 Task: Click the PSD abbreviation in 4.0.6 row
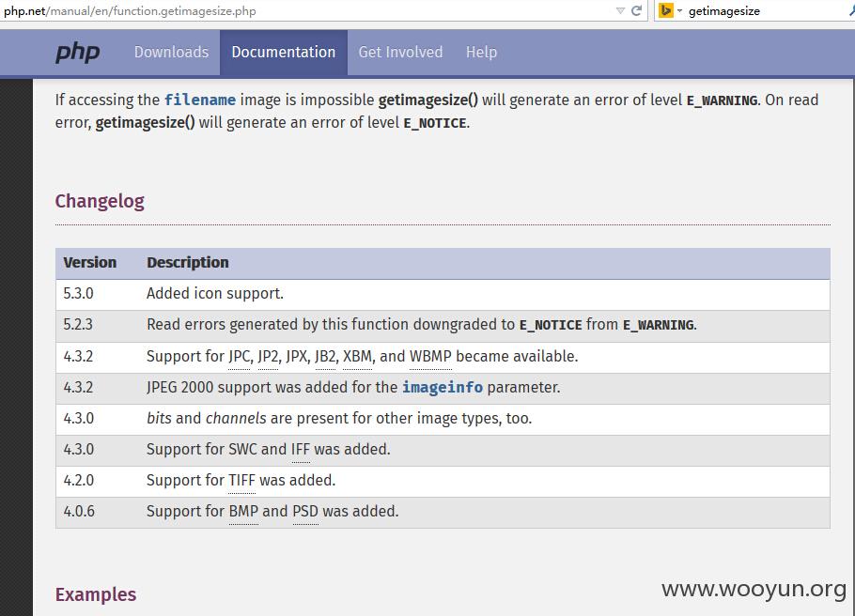click(x=305, y=512)
